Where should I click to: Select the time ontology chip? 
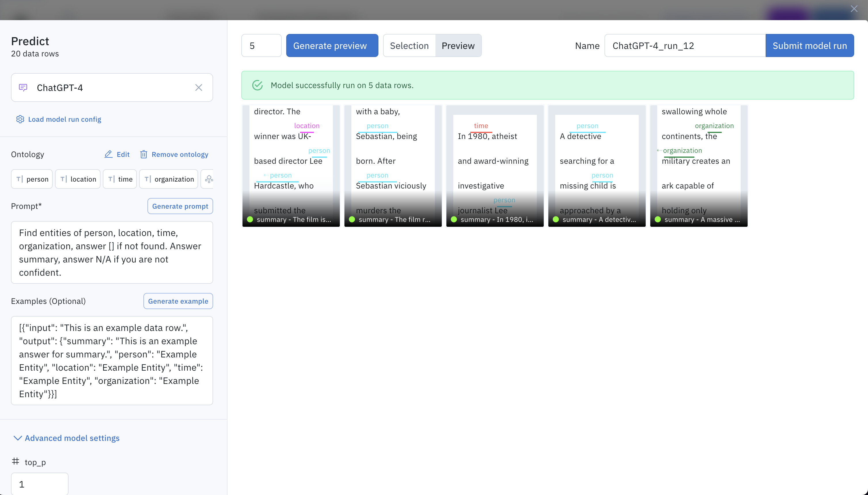(x=120, y=179)
